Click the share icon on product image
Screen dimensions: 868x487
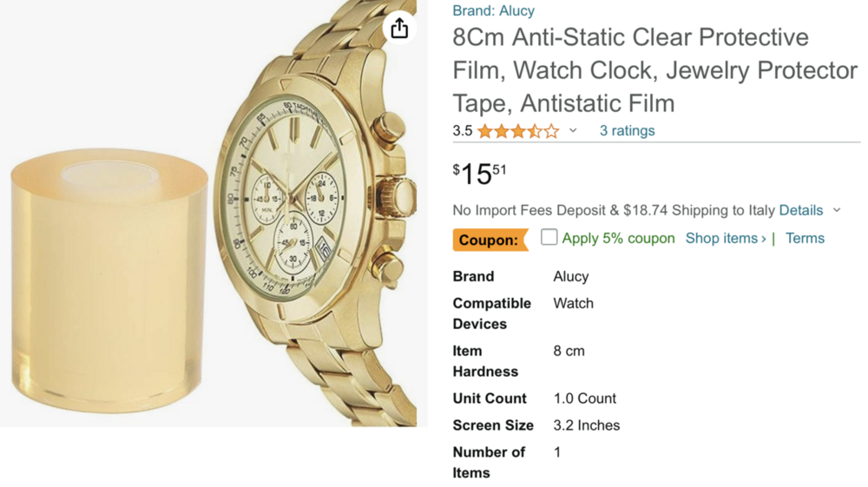(399, 28)
